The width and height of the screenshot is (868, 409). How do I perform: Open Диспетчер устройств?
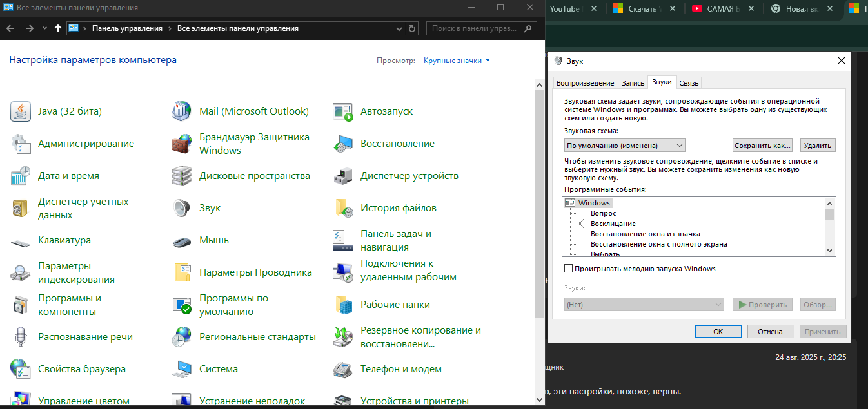[407, 175]
